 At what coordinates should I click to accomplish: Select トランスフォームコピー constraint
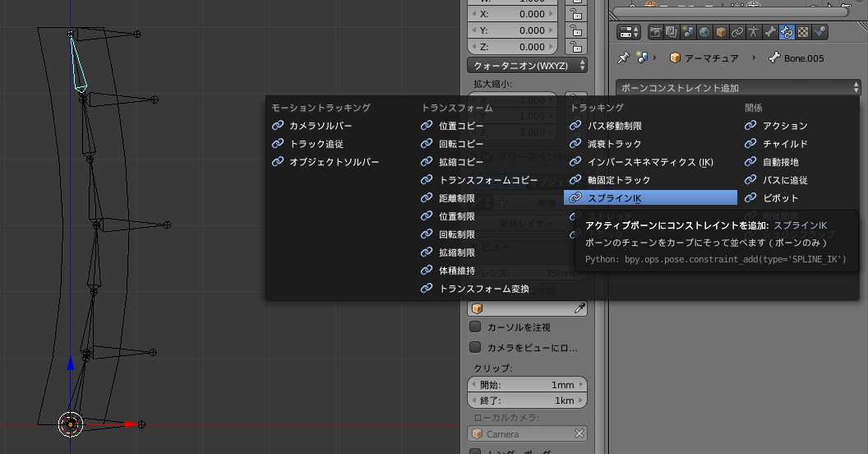(x=488, y=180)
